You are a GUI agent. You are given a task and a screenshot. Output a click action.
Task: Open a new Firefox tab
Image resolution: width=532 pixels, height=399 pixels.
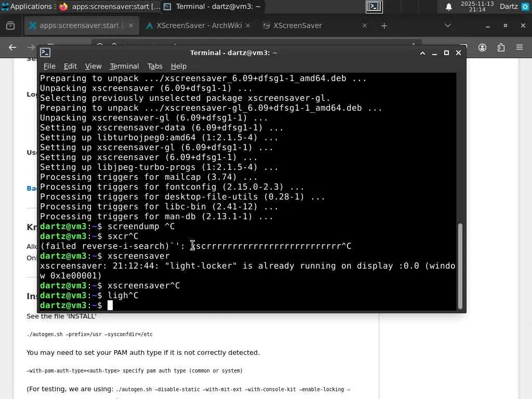[384, 26]
